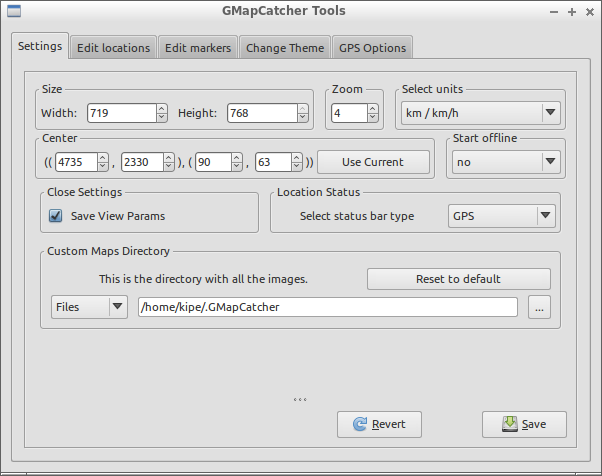Decrease the 4735 center value
602x476 pixels.
103,166
